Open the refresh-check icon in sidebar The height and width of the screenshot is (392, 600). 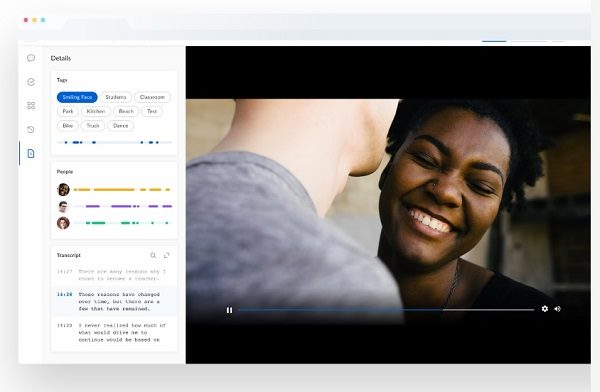click(31, 82)
